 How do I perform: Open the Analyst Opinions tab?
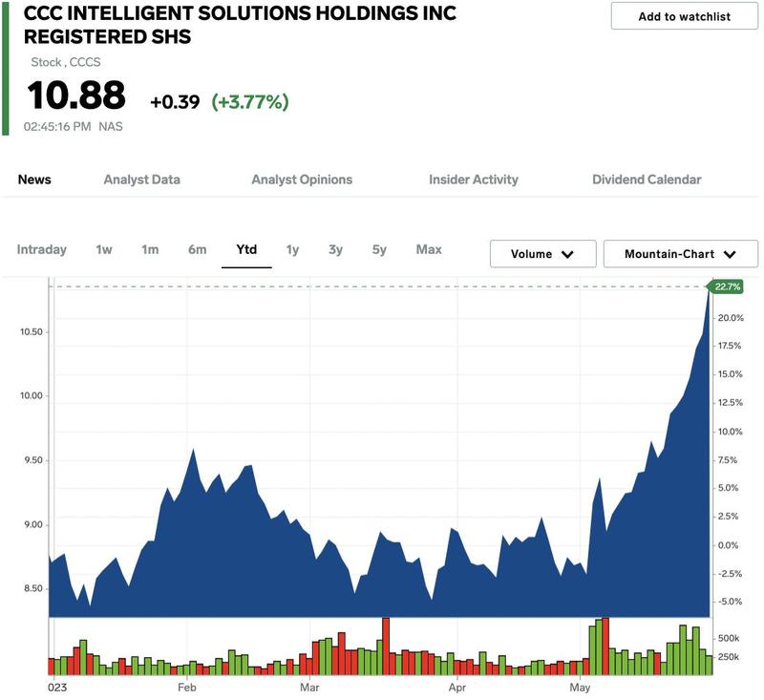click(302, 180)
